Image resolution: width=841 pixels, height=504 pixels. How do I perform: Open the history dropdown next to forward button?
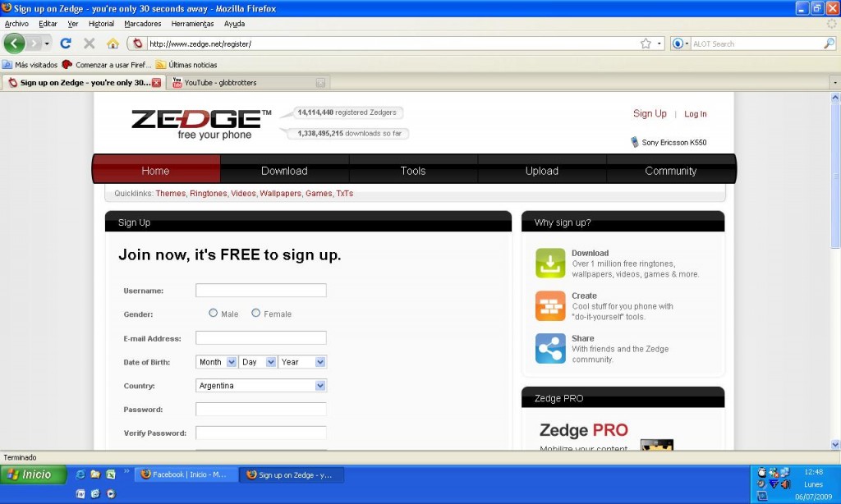point(47,44)
